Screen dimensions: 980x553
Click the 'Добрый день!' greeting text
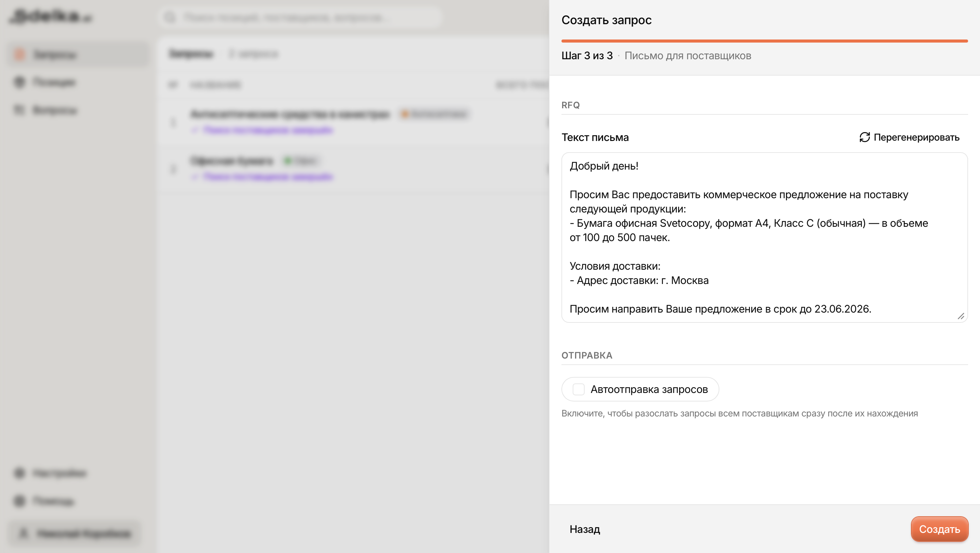(x=604, y=166)
